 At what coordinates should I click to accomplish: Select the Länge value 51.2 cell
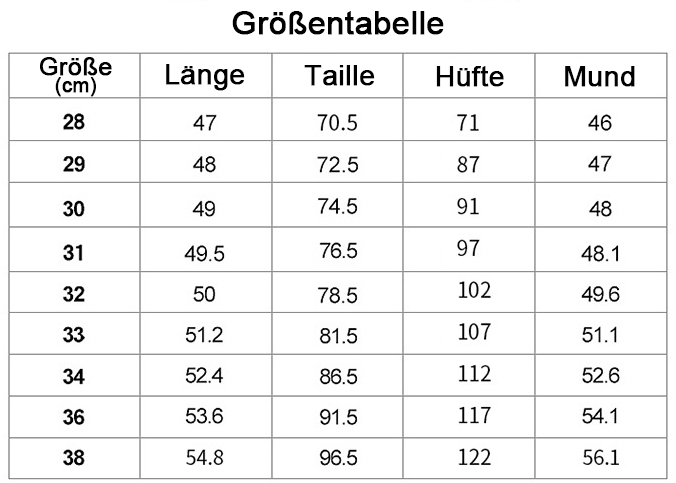204,335
